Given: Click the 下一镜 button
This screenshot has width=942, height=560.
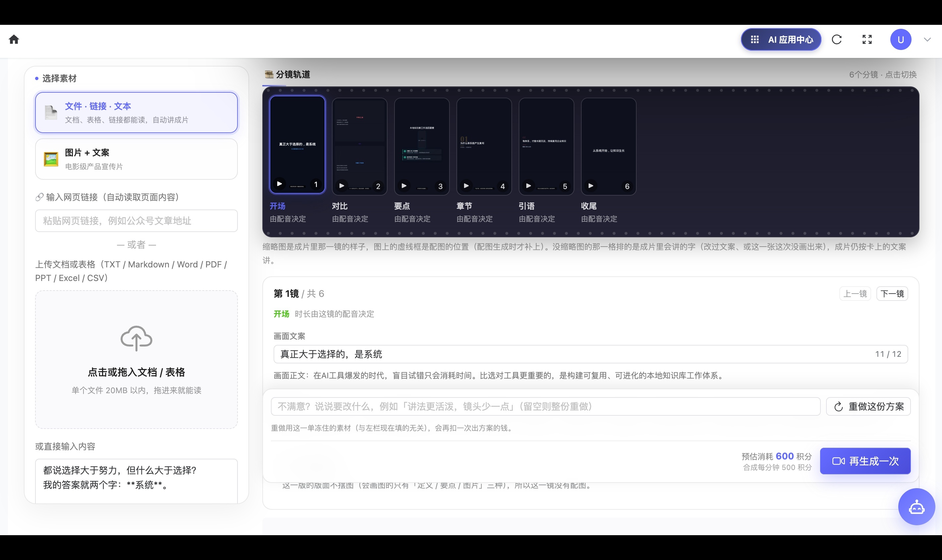Looking at the screenshot, I should [892, 294].
